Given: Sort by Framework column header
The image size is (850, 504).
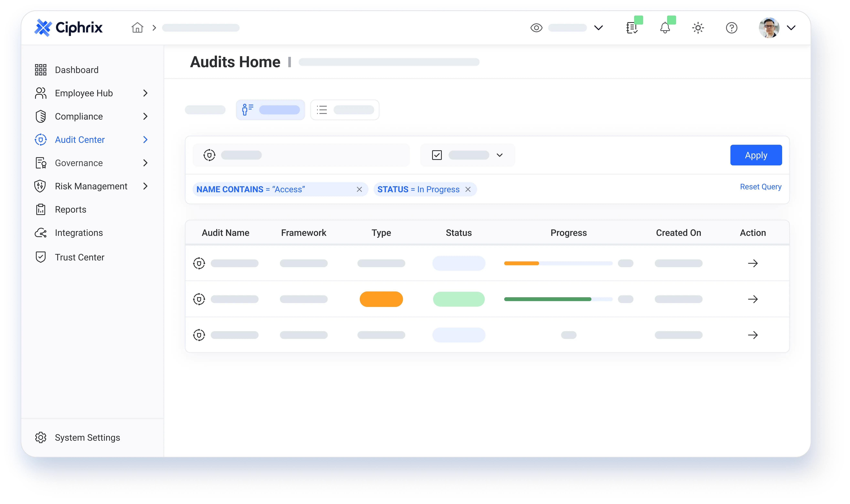Looking at the screenshot, I should pos(303,233).
